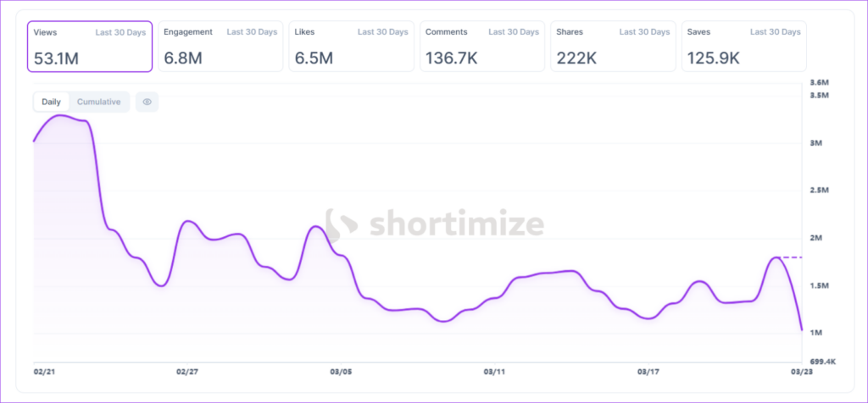Select the Views metric card
The image size is (868, 403).
pos(92,47)
